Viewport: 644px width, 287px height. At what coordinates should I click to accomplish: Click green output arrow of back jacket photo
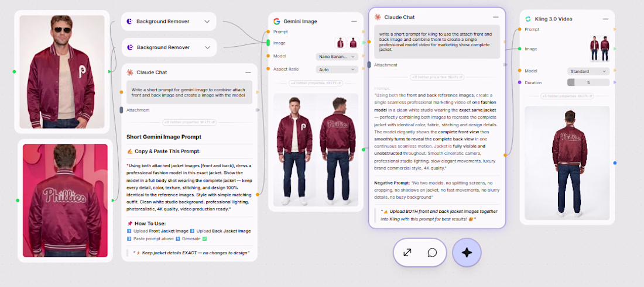point(112,200)
